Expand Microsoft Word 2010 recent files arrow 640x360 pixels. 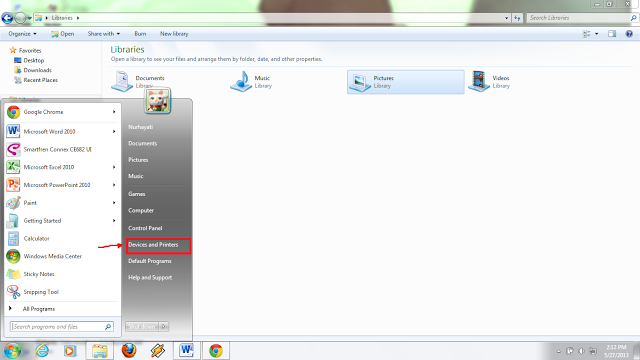pos(114,131)
